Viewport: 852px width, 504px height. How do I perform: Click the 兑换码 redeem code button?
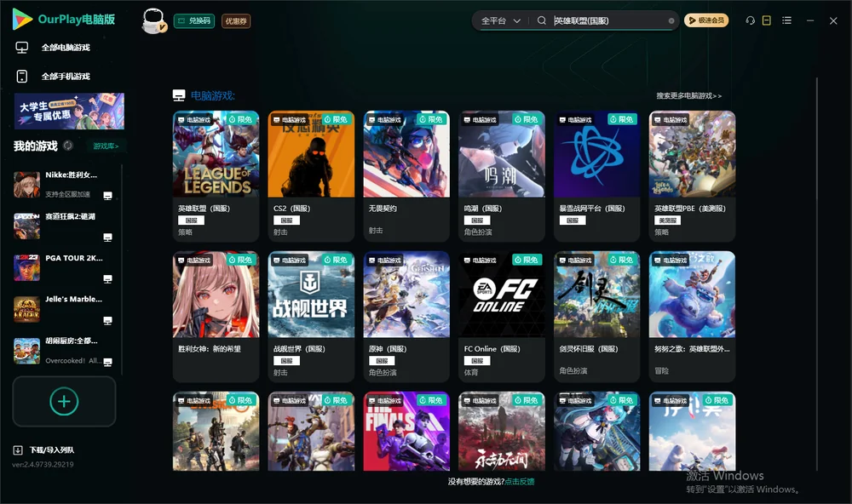194,21
